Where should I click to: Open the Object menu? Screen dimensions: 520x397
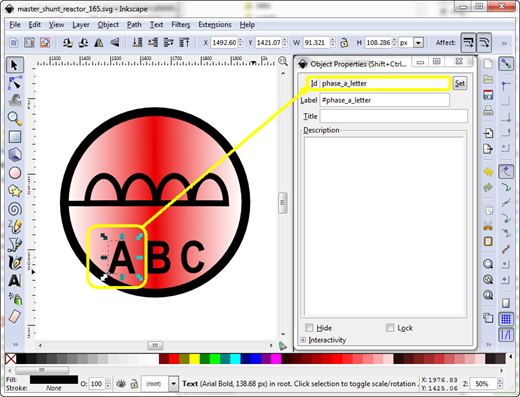coord(108,25)
